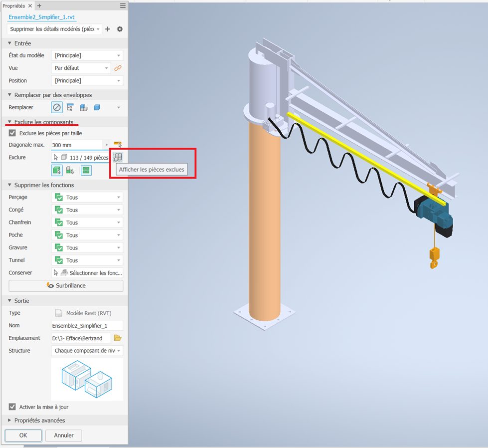
Task: Expand the Remplacer options arrow
Action: (x=119, y=107)
